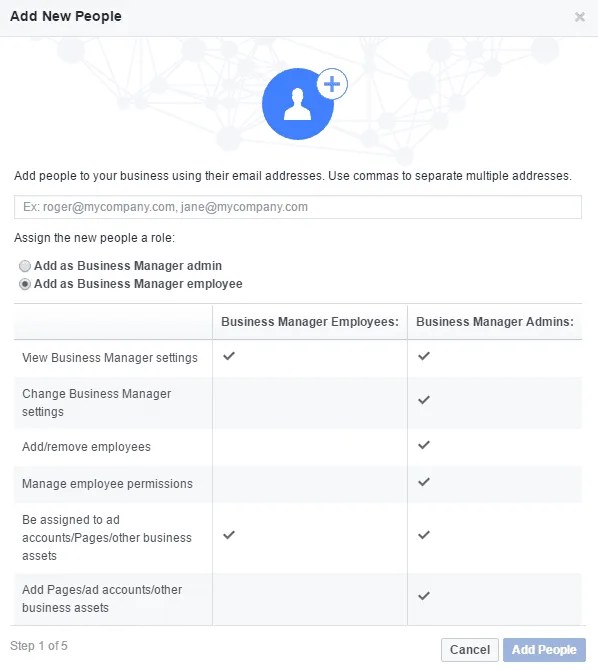This screenshot has width=598, height=670.
Task: Click the Business Manager Admins column header
Action: 495,322
